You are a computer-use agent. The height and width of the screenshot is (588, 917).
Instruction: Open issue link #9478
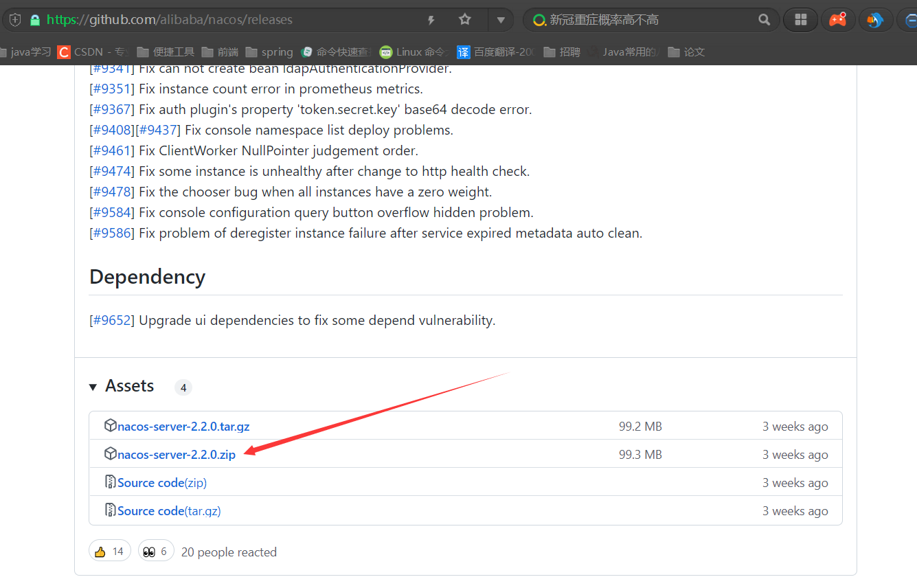tap(112, 192)
